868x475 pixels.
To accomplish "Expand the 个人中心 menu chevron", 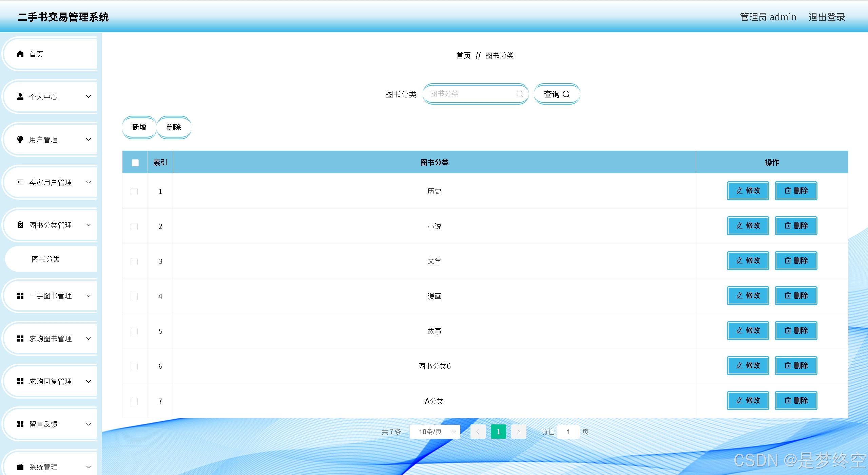I will [x=89, y=97].
